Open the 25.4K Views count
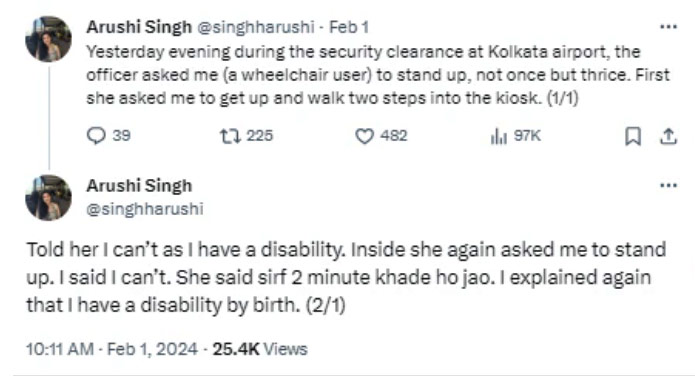This screenshot has height=376, width=695. point(260,349)
